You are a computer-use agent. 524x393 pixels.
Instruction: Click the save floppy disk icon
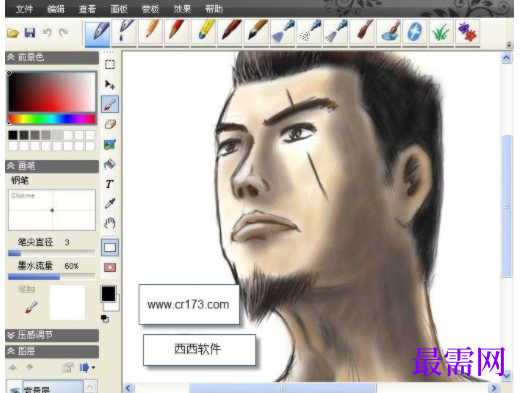[30, 33]
